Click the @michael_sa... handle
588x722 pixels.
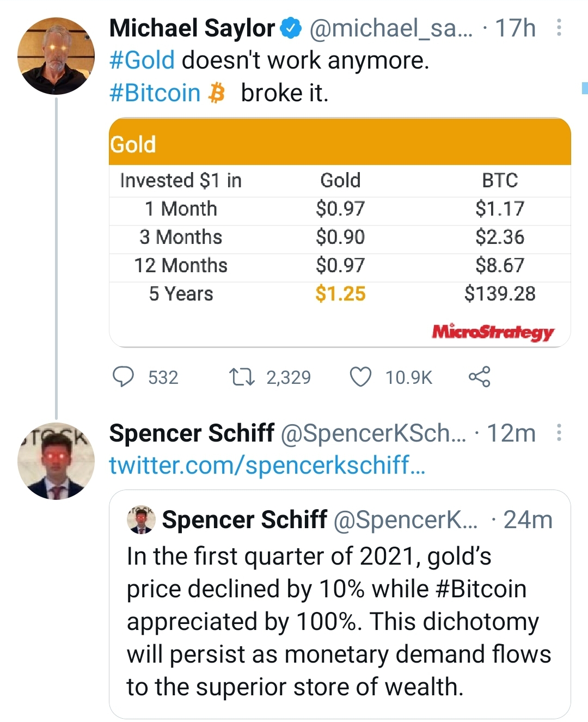[391, 28]
